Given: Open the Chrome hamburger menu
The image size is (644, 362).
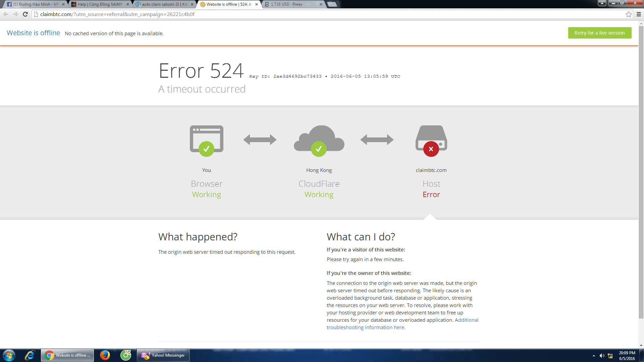Looking at the screenshot, I should click(x=639, y=14).
